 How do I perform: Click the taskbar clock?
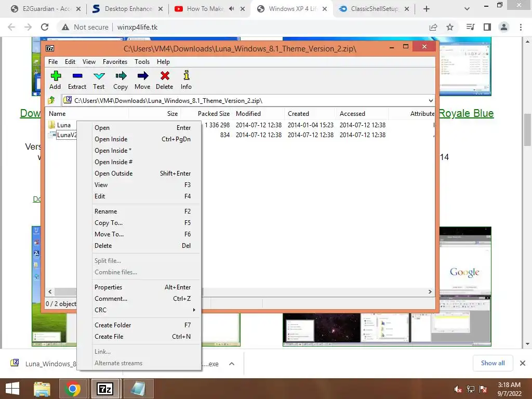point(509,389)
